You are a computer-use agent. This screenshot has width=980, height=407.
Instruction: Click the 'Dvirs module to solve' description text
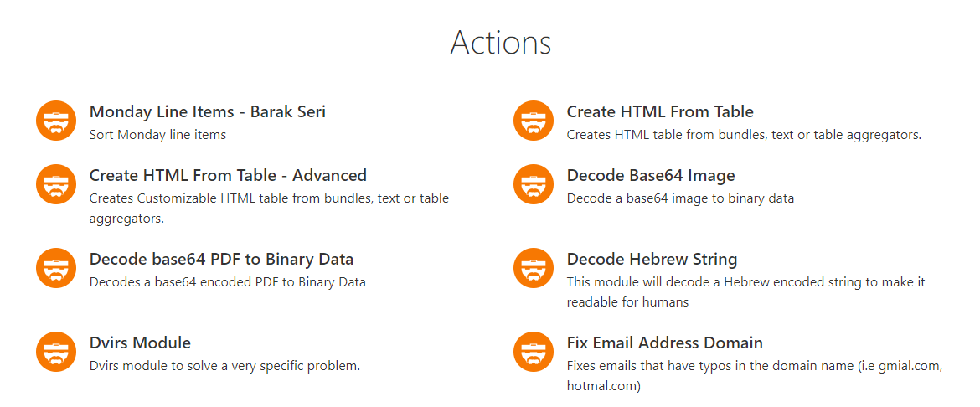coord(224,366)
